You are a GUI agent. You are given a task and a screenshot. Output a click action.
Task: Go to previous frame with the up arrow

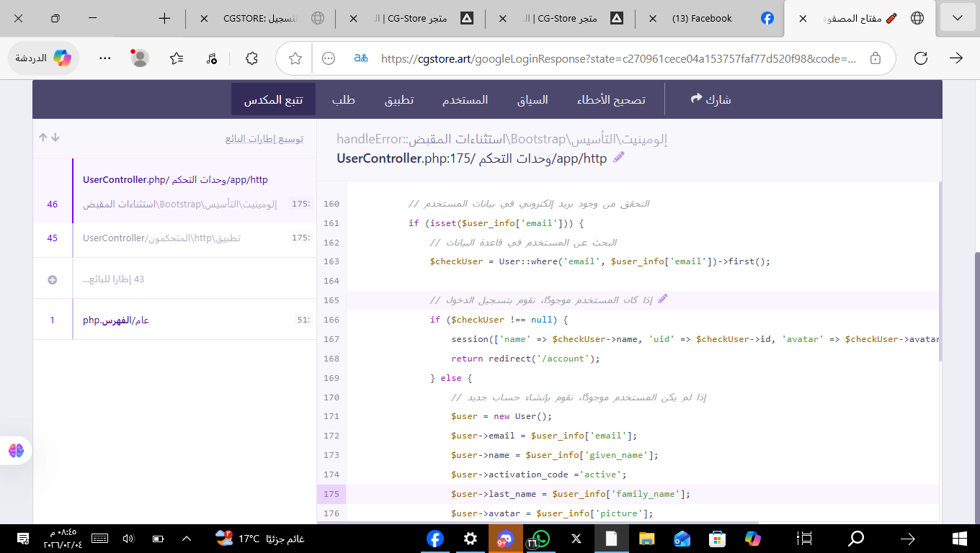click(43, 137)
